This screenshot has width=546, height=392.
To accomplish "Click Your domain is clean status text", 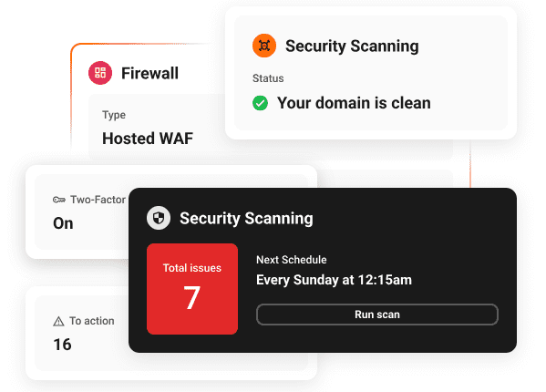I will (354, 103).
